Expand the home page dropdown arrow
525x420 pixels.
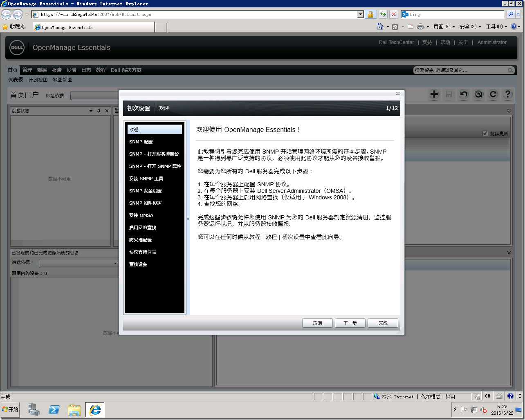388,27
